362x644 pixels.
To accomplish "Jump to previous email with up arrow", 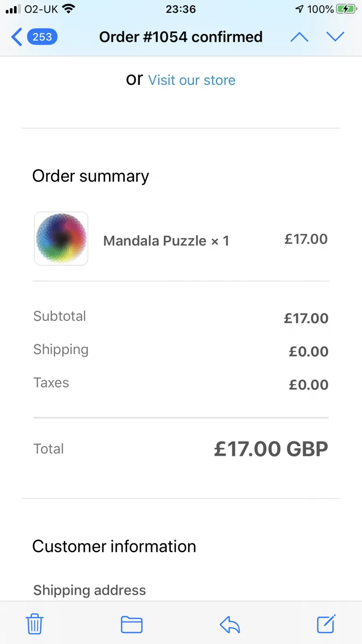I will (x=299, y=37).
